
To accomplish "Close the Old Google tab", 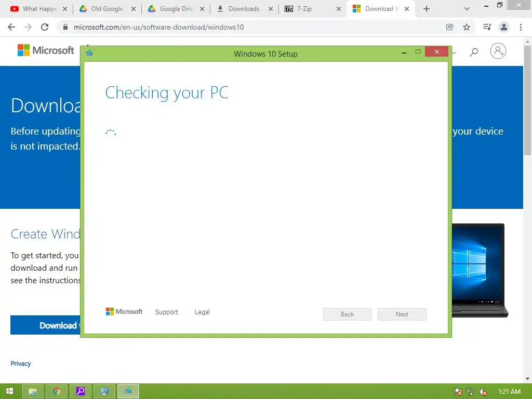I will coord(134,9).
